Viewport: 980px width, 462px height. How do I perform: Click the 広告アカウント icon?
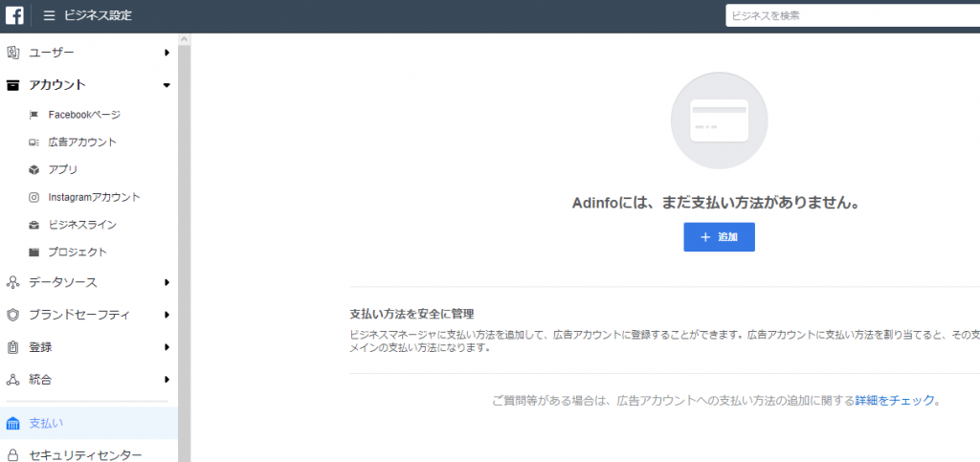(x=34, y=143)
